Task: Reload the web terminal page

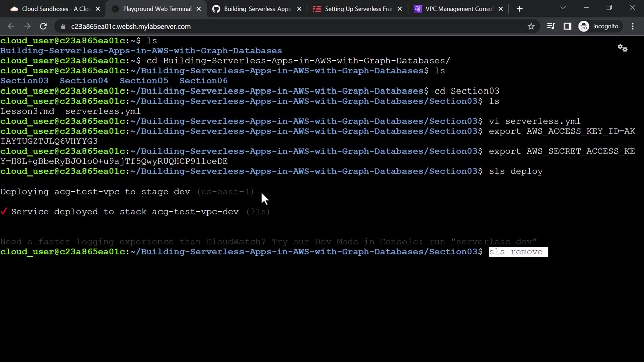Action: (43, 26)
